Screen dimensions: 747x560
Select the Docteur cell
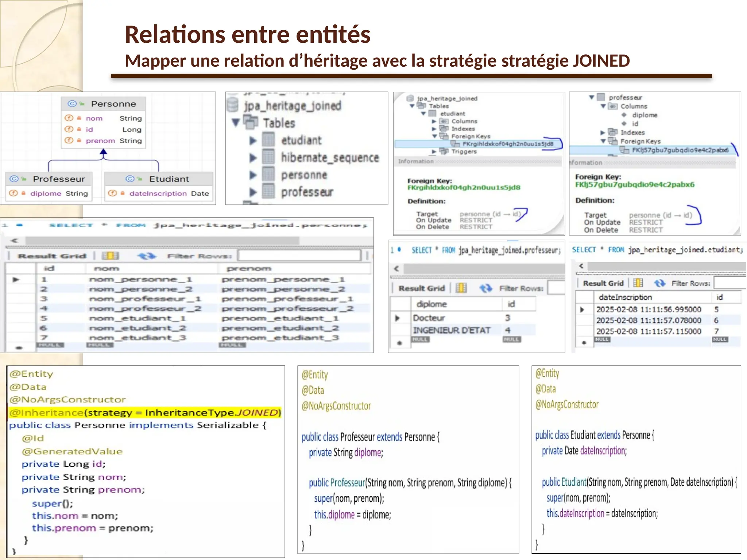coord(429,318)
